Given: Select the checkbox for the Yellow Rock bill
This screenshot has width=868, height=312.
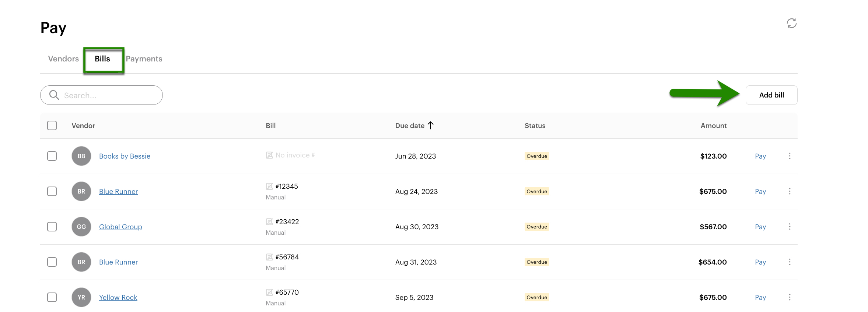Looking at the screenshot, I should 52,297.
